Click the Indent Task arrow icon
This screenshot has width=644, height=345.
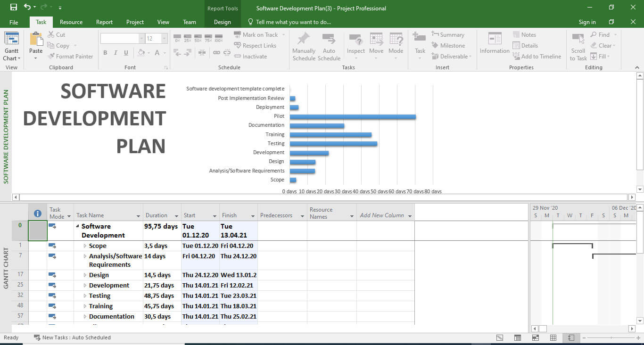(x=188, y=53)
